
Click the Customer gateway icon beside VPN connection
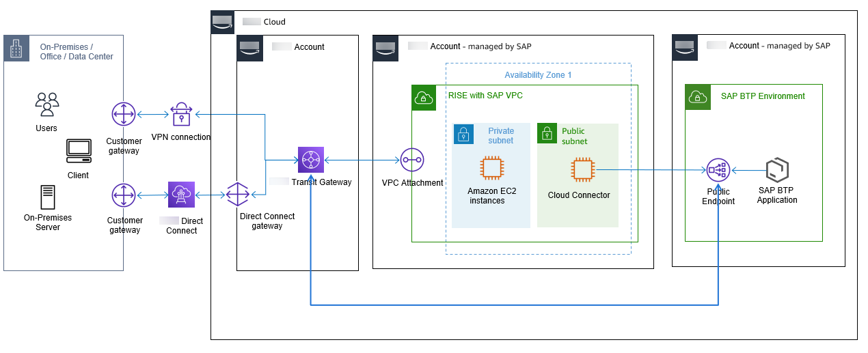[x=124, y=115]
